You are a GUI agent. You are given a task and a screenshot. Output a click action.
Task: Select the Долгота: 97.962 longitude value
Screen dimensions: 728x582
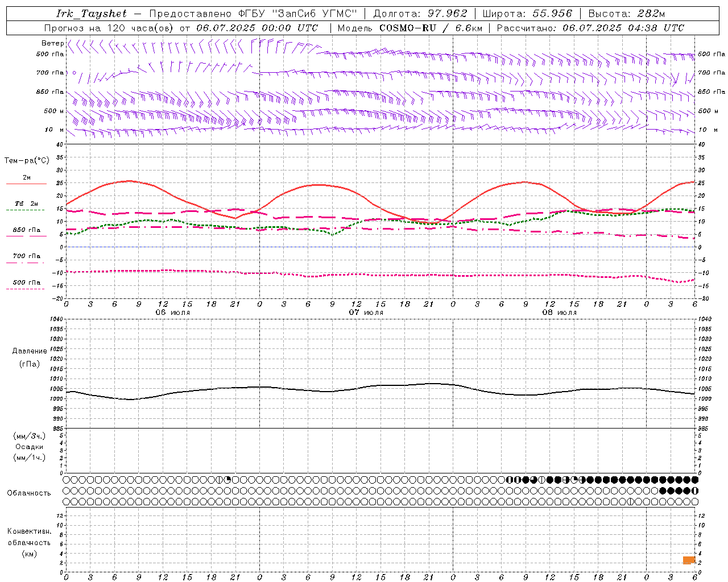(420, 14)
